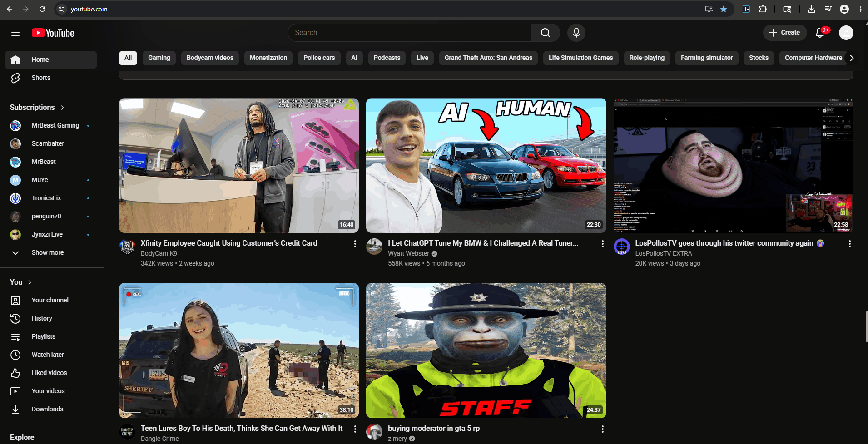Image resolution: width=868 pixels, height=444 pixels.
Task: Open browser downloads icon
Action: point(812,9)
